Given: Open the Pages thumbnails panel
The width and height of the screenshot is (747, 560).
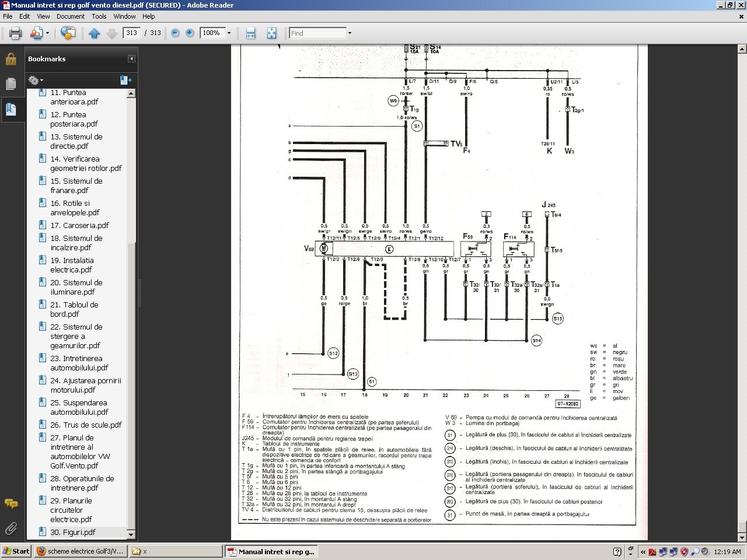Looking at the screenshot, I should pos(11,84).
